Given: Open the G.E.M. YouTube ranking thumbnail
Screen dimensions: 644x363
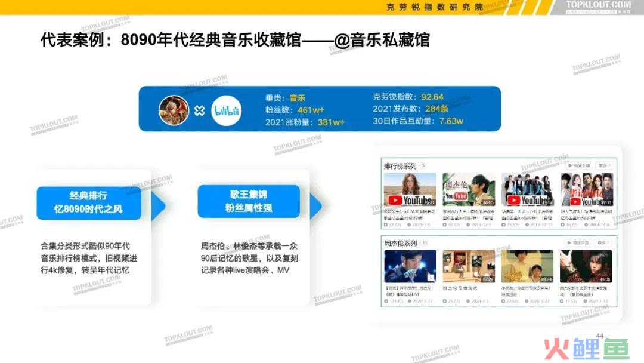Looking at the screenshot, I should point(410,189).
